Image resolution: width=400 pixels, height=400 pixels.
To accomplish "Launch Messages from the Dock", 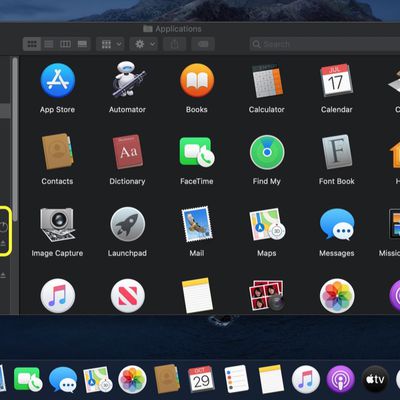I will click(x=63, y=379).
